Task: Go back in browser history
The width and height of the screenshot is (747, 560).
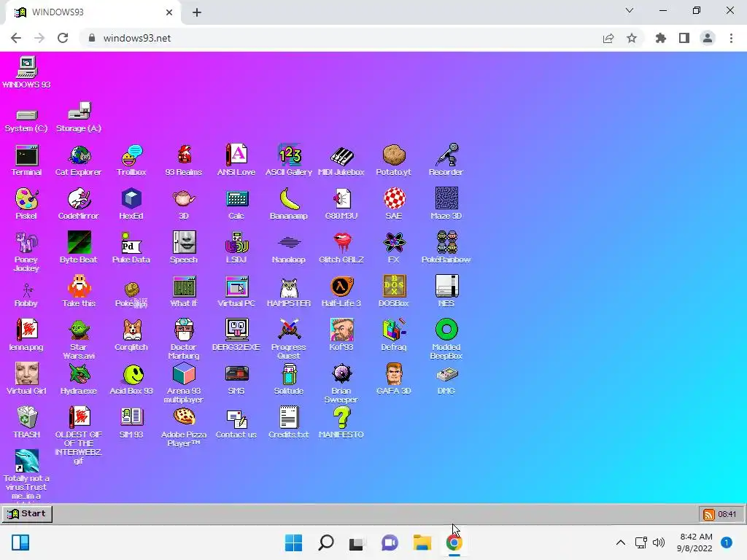Action: (x=16, y=38)
